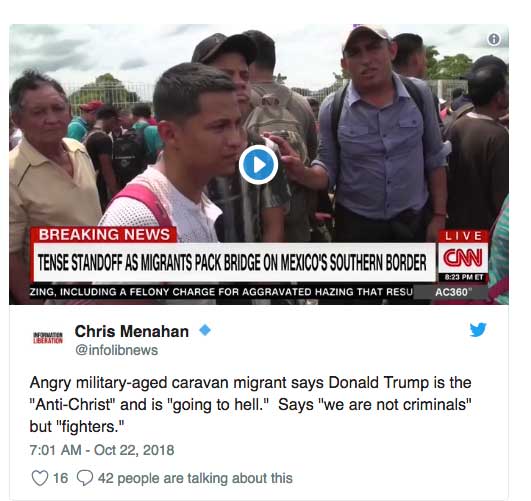Click the tweet text about caravan migrant
This screenshot has height=501, width=531.
[x=251, y=404]
